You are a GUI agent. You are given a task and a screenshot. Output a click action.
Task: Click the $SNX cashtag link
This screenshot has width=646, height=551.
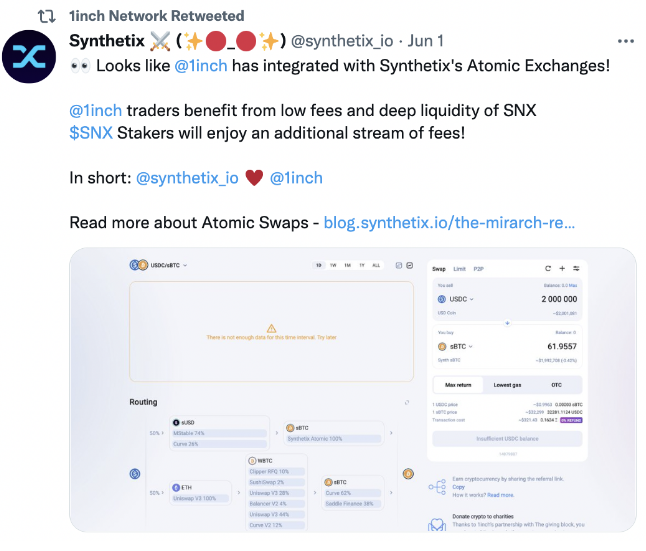[91, 133]
